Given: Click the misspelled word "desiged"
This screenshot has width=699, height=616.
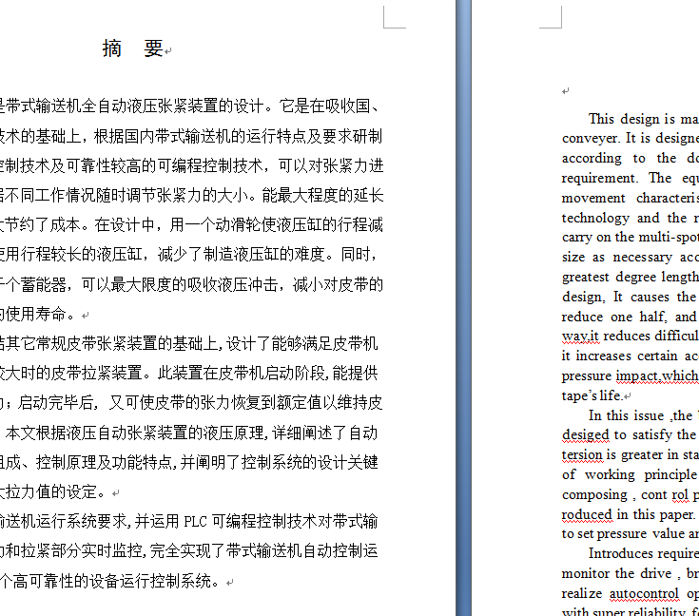Looking at the screenshot, I should click(585, 434).
